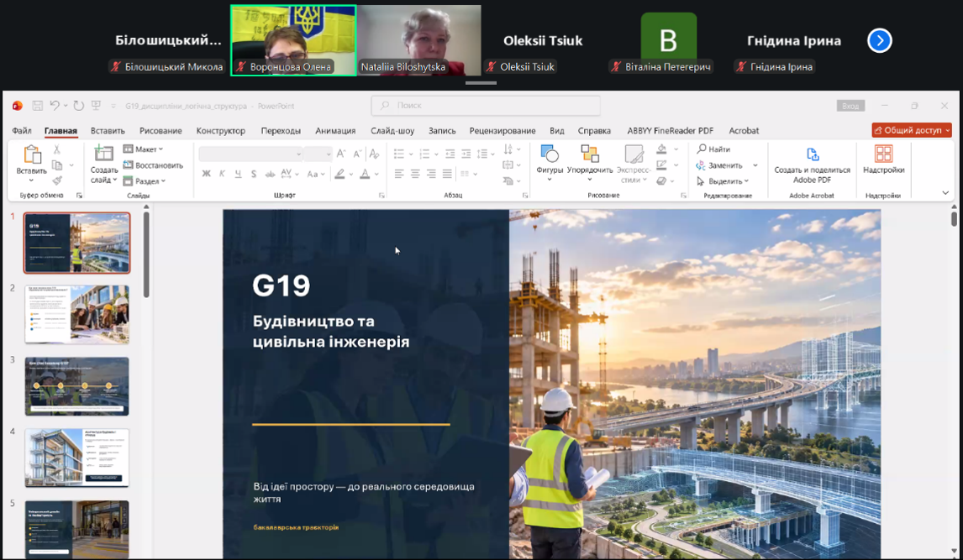Select slide 3 thumbnail in the panel

76,386
